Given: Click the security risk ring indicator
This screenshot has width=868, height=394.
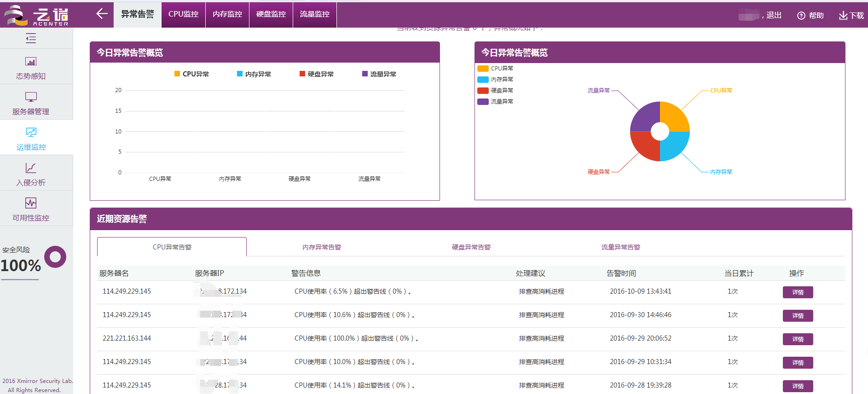Looking at the screenshot, I should tap(55, 257).
